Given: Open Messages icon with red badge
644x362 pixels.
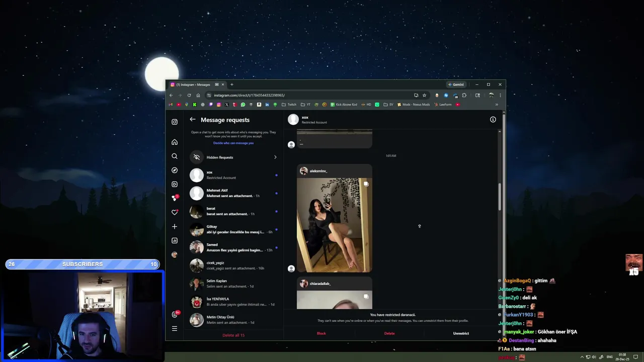Looking at the screenshot, I should pos(175,198).
